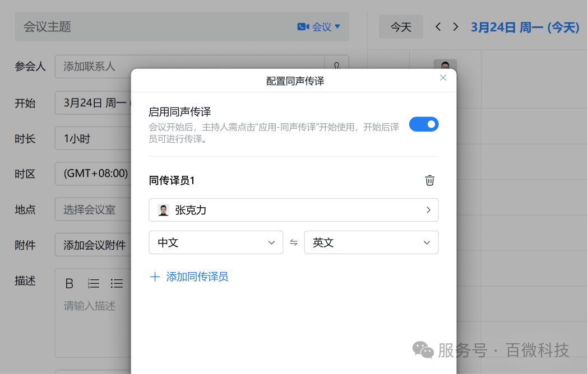This screenshot has width=588, height=374.
Task: Expand interpreter 张克力's selection row
Action: click(x=428, y=209)
